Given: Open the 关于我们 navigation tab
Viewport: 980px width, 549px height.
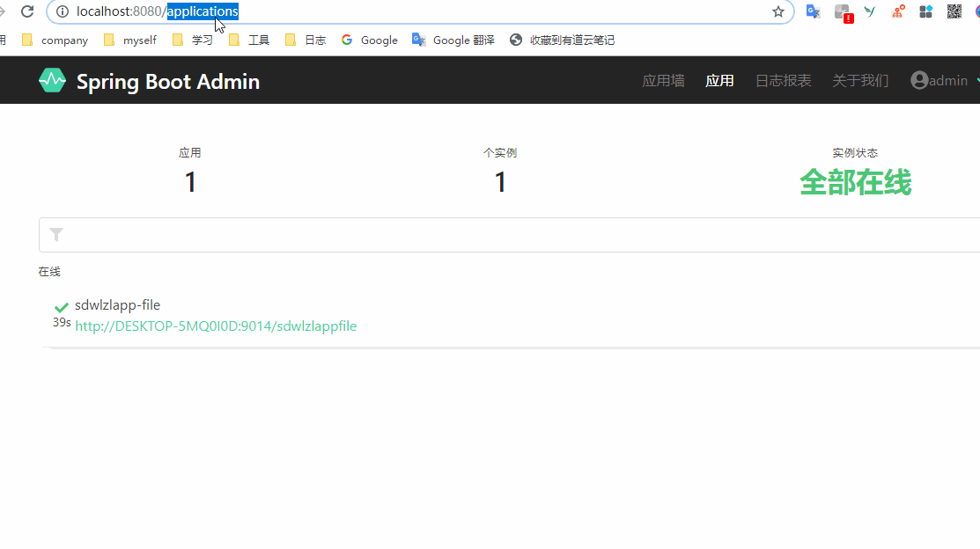Looking at the screenshot, I should coord(860,81).
